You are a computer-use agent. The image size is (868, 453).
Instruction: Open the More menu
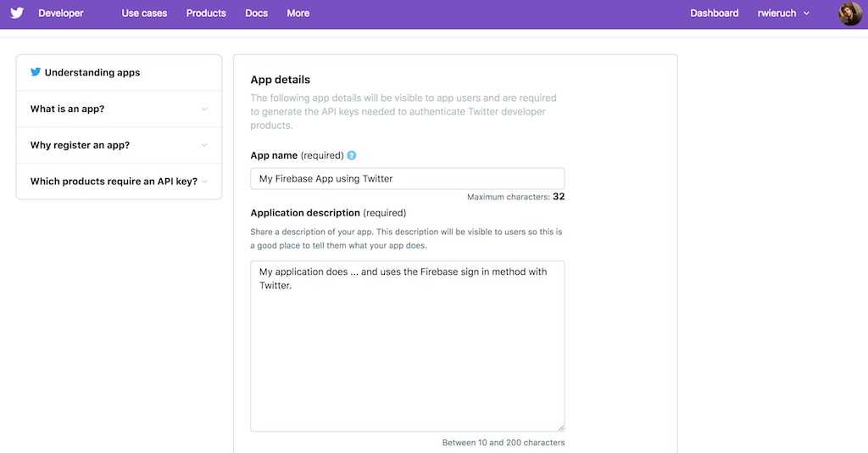click(298, 14)
